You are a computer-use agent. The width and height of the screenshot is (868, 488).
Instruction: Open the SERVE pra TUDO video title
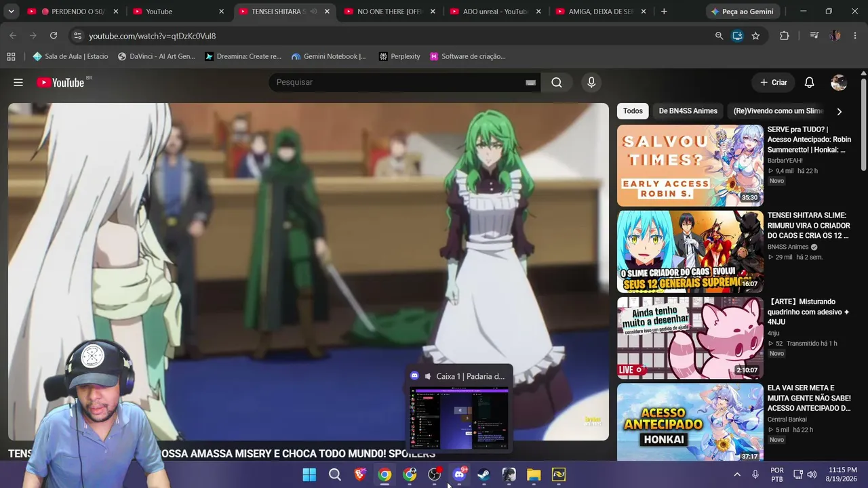809,140
